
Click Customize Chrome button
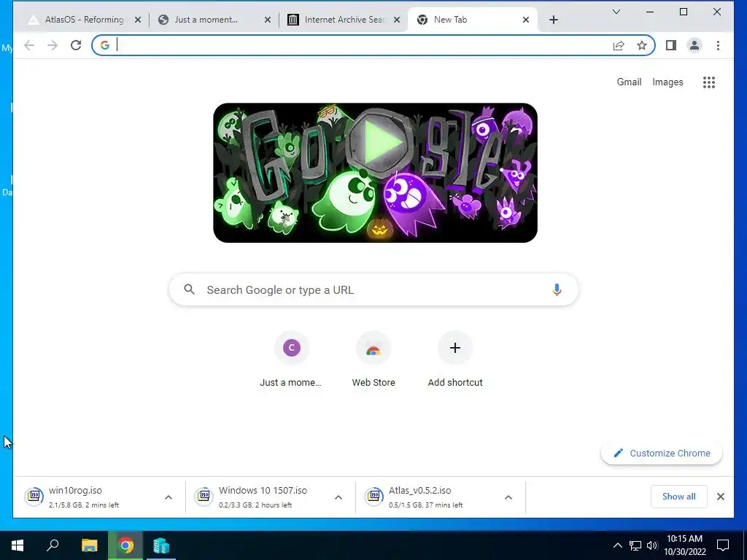662,454
